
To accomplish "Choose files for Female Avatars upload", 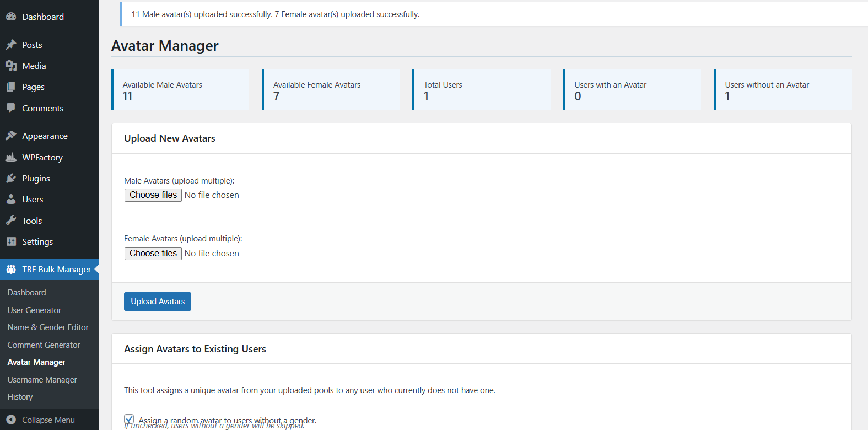I will (x=153, y=254).
